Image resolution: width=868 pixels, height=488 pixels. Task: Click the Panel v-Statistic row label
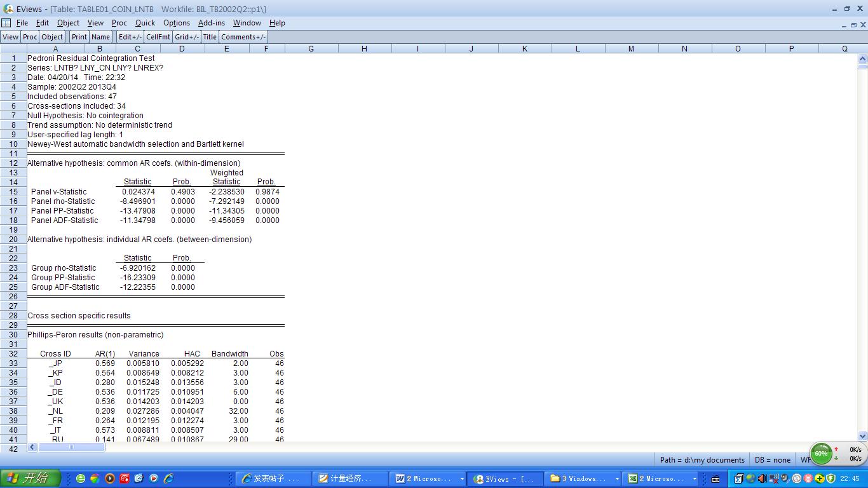pos(58,192)
